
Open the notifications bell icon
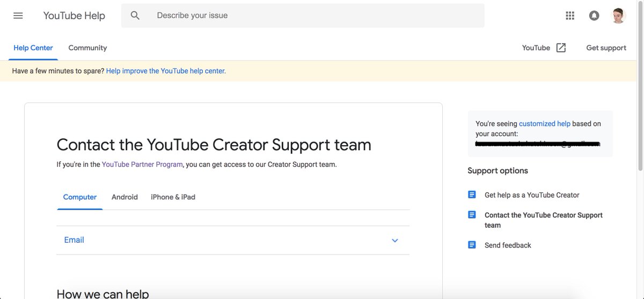(x=594, y=16)
